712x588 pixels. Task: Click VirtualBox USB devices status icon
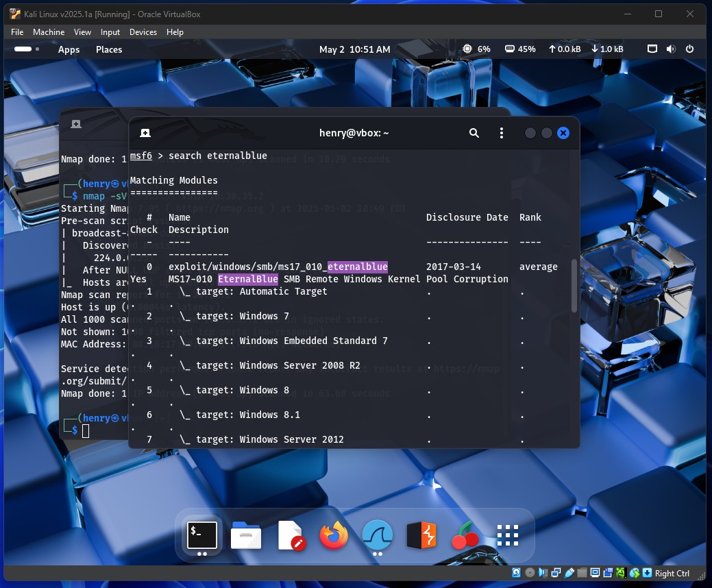[569, 572]
